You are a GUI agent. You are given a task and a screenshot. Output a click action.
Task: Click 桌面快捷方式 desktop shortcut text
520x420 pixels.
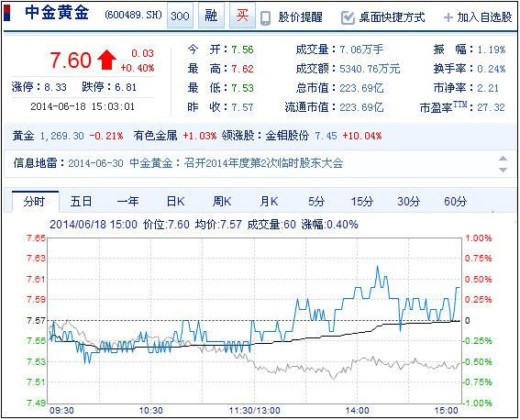tap(392, 17)
